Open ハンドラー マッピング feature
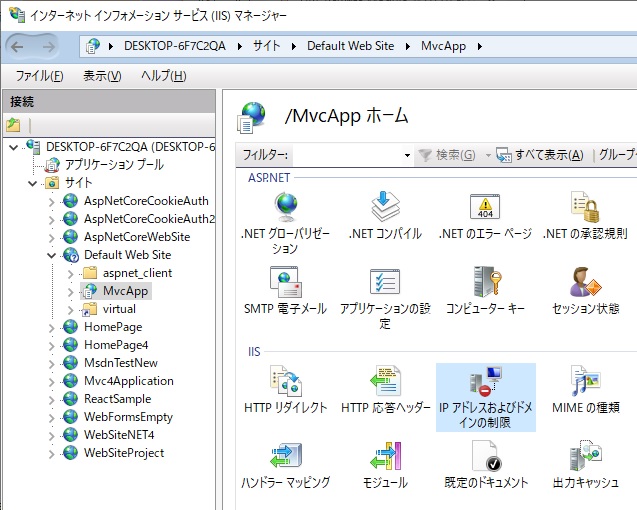 pos(286,465)
